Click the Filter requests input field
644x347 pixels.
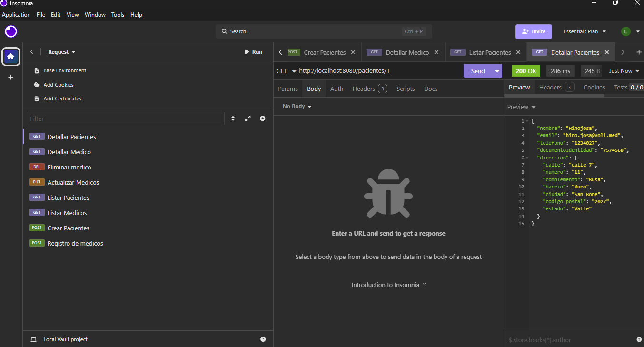pos(125,119)
